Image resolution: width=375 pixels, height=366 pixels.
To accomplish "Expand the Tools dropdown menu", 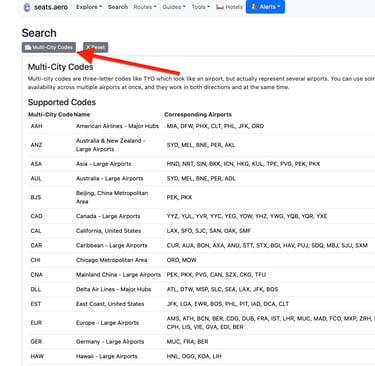I will click(x=201, y=7).
